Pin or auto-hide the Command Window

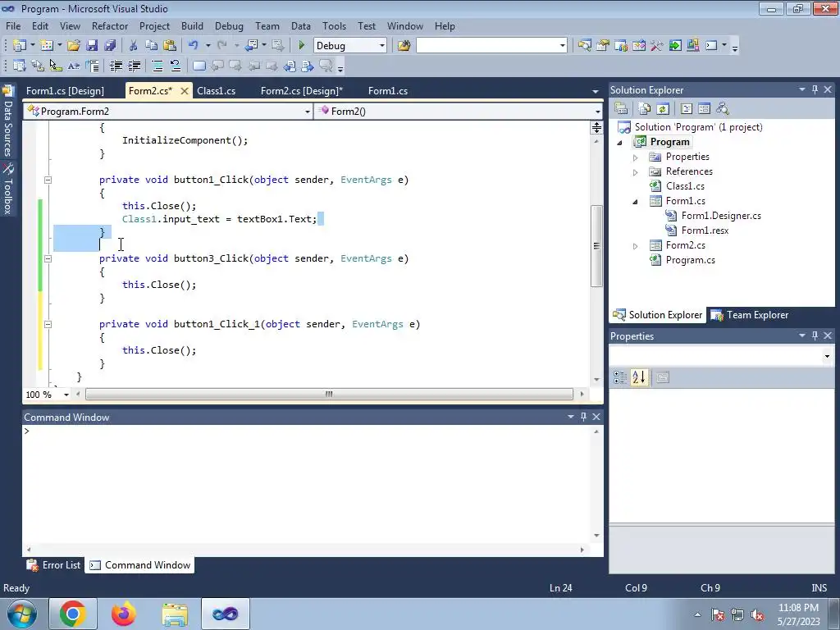click(x=583, y=416)
